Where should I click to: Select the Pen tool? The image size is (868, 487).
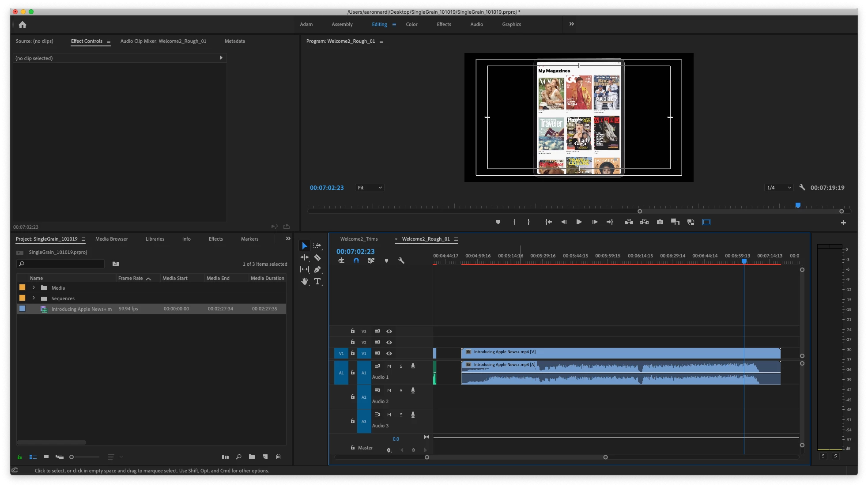[x=317, y=269]
